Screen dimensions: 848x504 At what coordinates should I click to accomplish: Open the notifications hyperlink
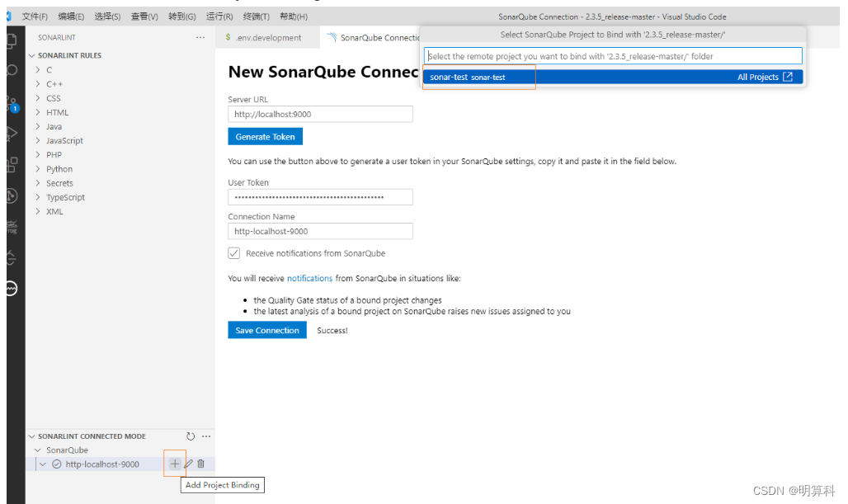point(309,278)
